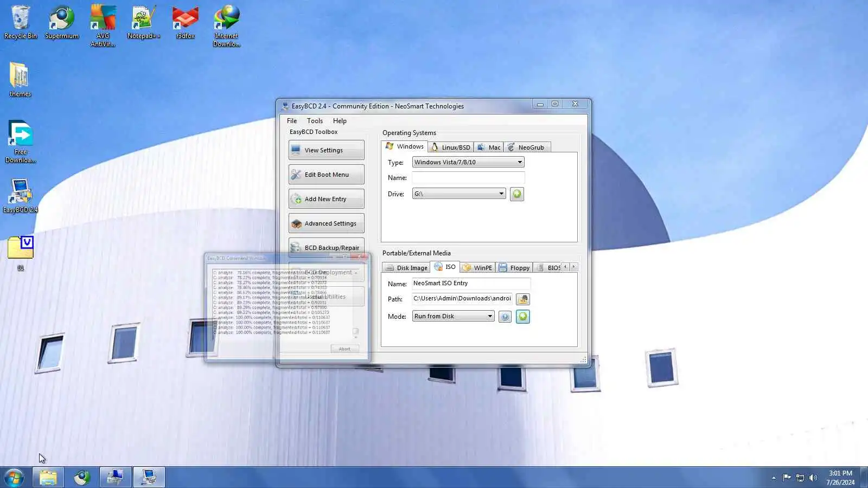Screen dimensions: 868x488
Task: Select the AVG AntiVirus desktop shortcut
Action: coord(103,26)
